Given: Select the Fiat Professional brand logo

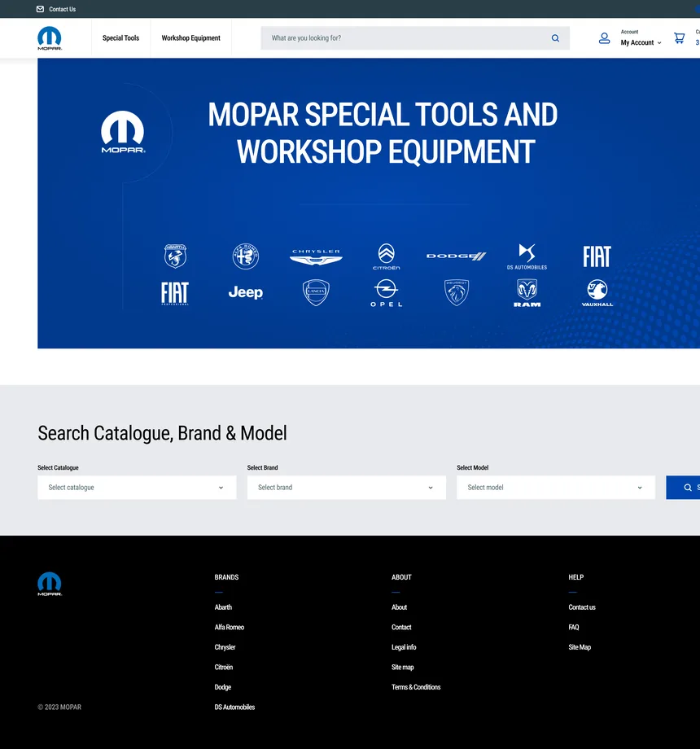Looking at the screenshot, I should 175,293.
